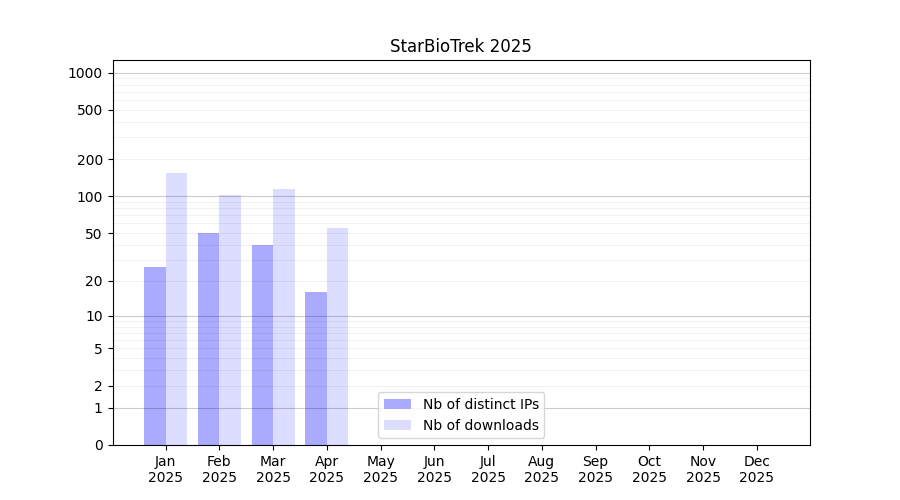Click the 'May 2025' x-axis label
Viewport: 900px width, 500px height.
coord(380,469)
